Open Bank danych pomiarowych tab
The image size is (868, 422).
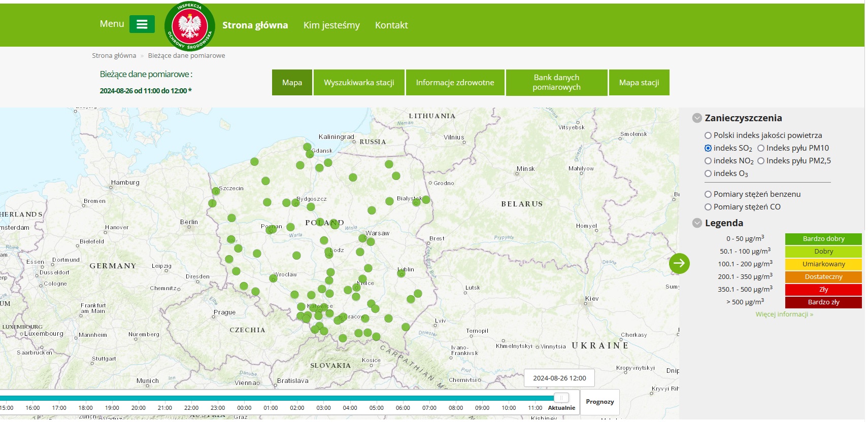[x=556, y=83]
